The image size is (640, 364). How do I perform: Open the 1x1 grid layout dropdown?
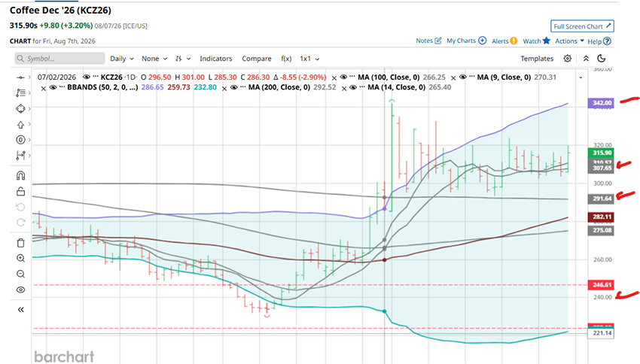click(x=309, y=59)
